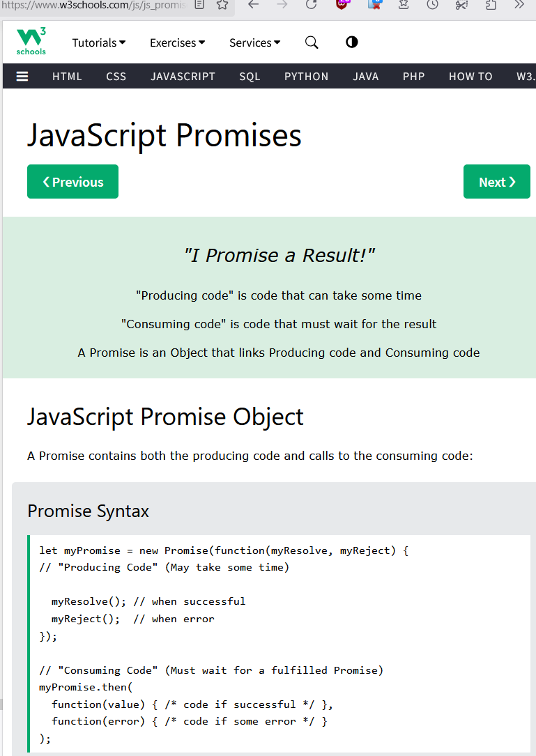Screen dimensions: 536x756
Task: Toggle dark mode contrast icon
Action: [352, 43]
